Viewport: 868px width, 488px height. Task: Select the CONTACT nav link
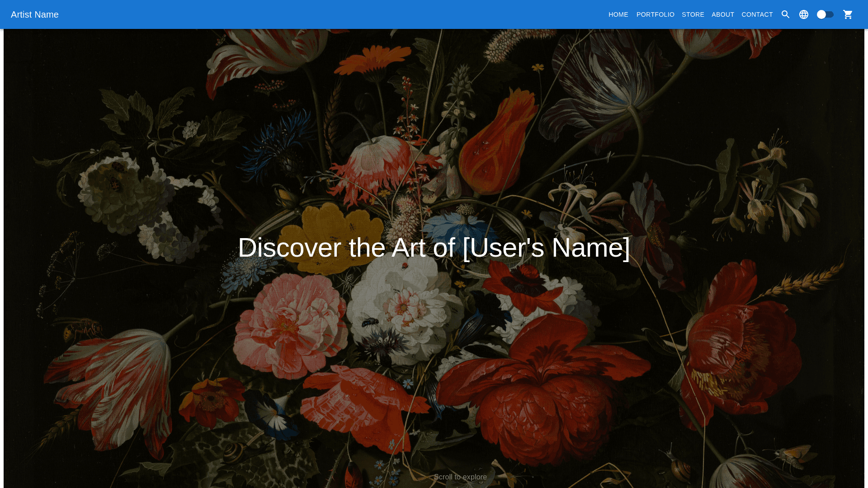point(757,14)
